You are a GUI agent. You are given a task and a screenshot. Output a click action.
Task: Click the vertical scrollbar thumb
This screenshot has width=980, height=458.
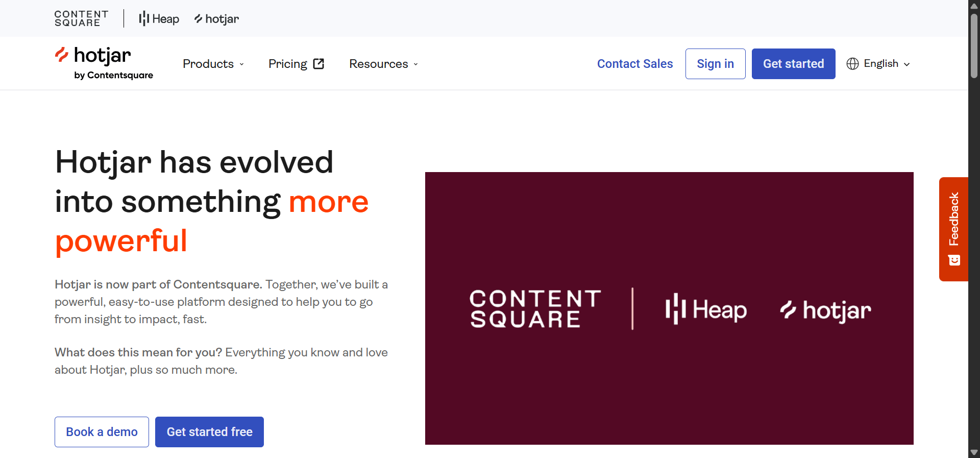(x=974, y=45)
